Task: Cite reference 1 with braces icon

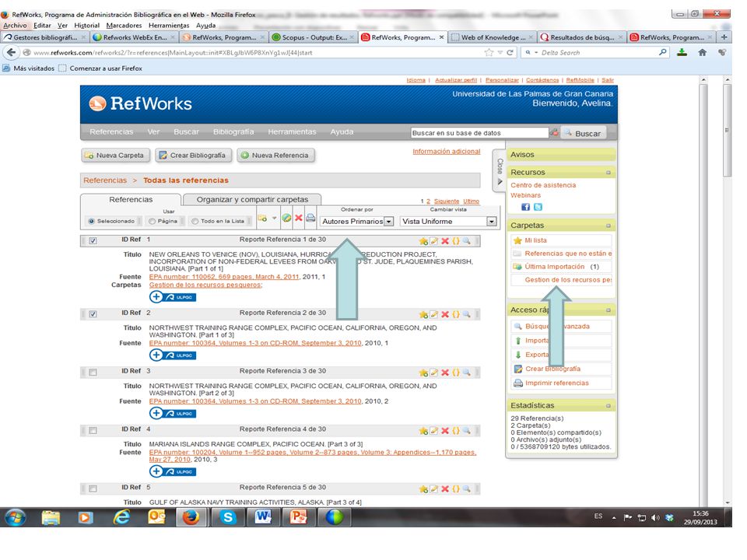Action: (x=456, y=241)
